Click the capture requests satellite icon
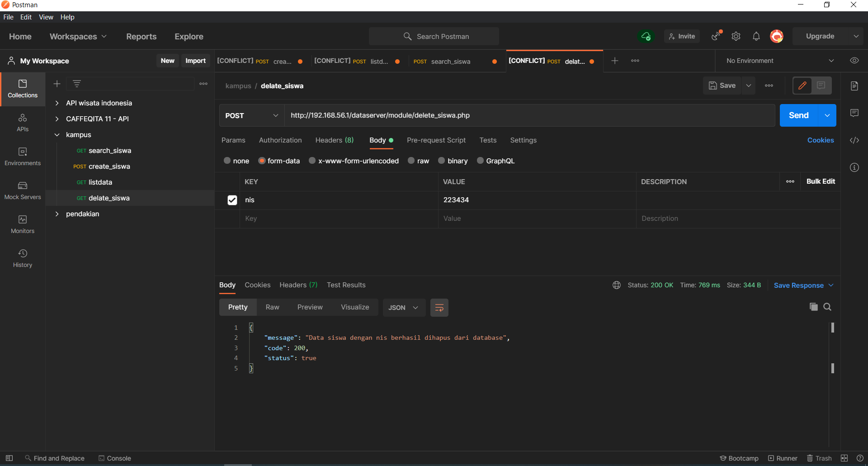Screen dimensions: 868x466 (x=716, y=36)
